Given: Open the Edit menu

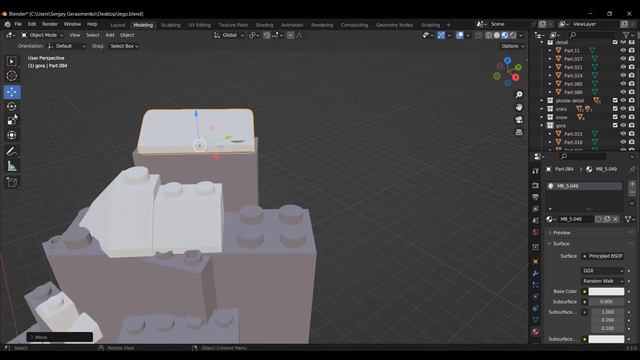Looking at the screenshot, I should [32, 24].
